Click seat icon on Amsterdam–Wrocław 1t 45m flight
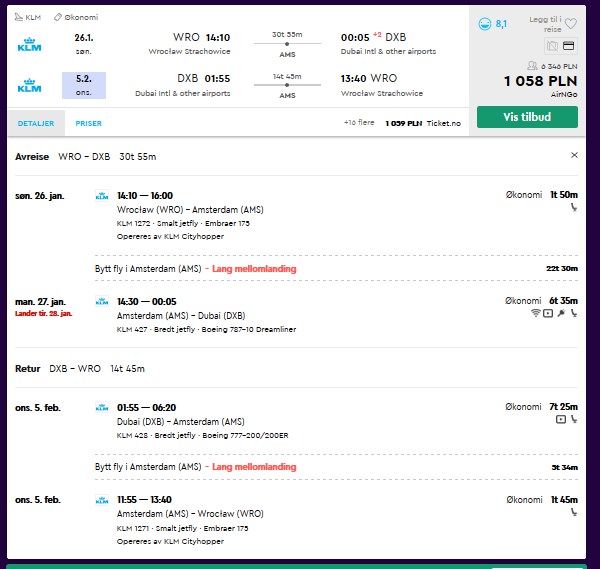This screenshot has width=600, height=569. (x=574, y=512)
